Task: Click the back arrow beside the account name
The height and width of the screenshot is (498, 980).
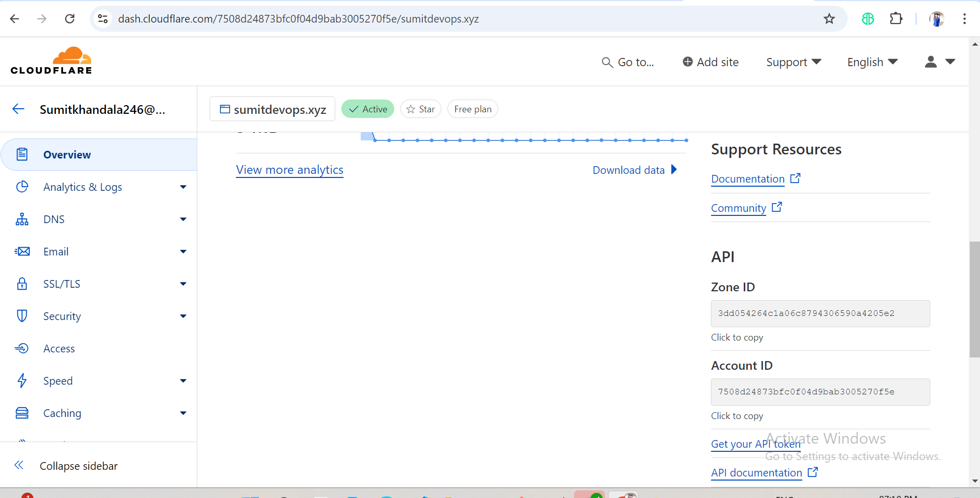Action: coord(18,109)
